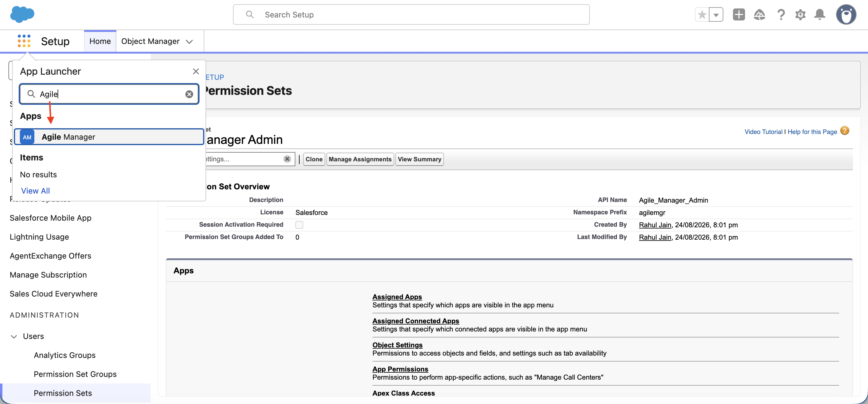
Task: Click the agilemgr namespace prefix value
Action: (652, 213)
